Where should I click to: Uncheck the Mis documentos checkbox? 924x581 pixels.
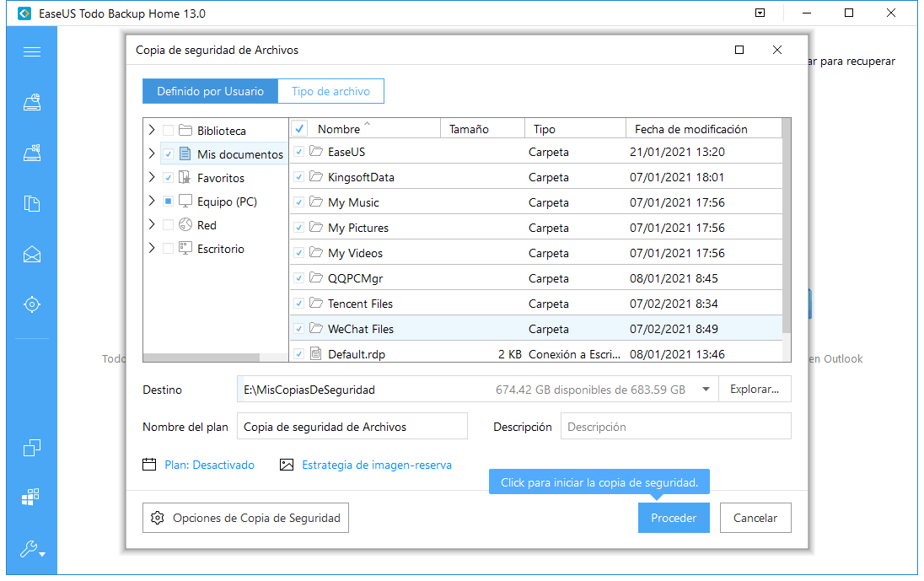pyautogui.click(x=168, y=153)
